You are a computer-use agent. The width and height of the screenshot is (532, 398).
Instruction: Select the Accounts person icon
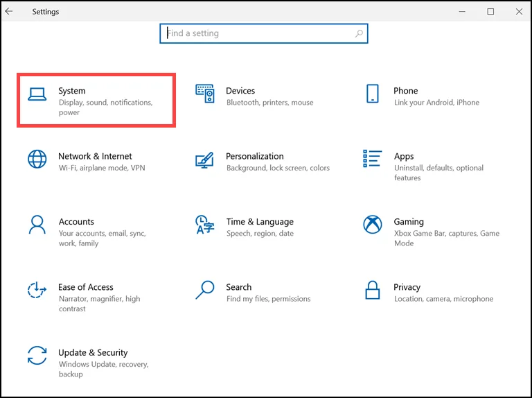click(x=37, y=225)
